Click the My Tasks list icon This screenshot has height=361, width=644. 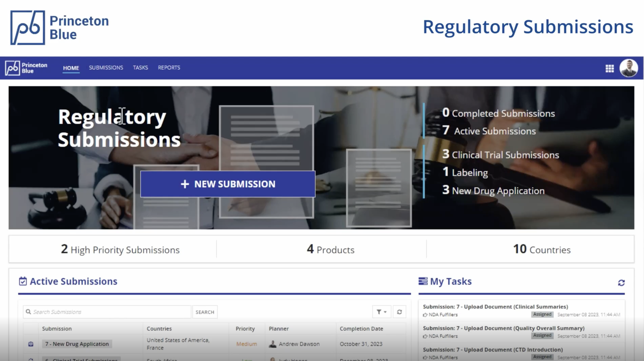(423, 281)
